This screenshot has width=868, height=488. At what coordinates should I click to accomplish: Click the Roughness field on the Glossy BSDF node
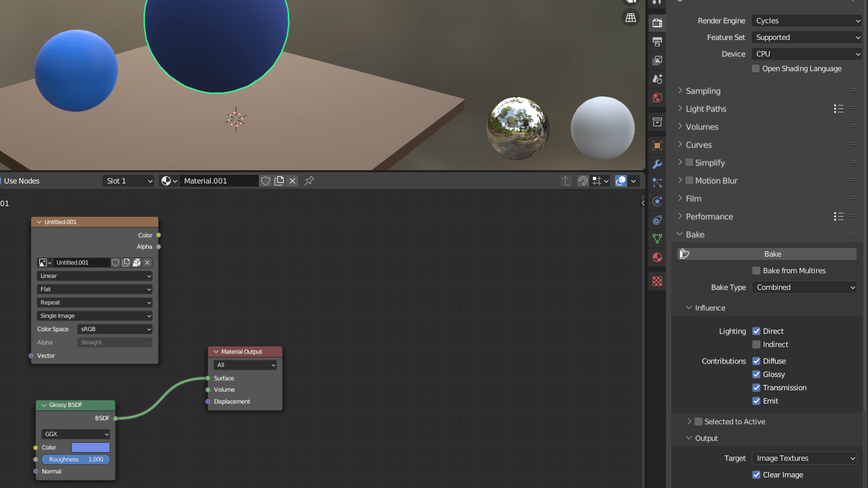point(75,459)
